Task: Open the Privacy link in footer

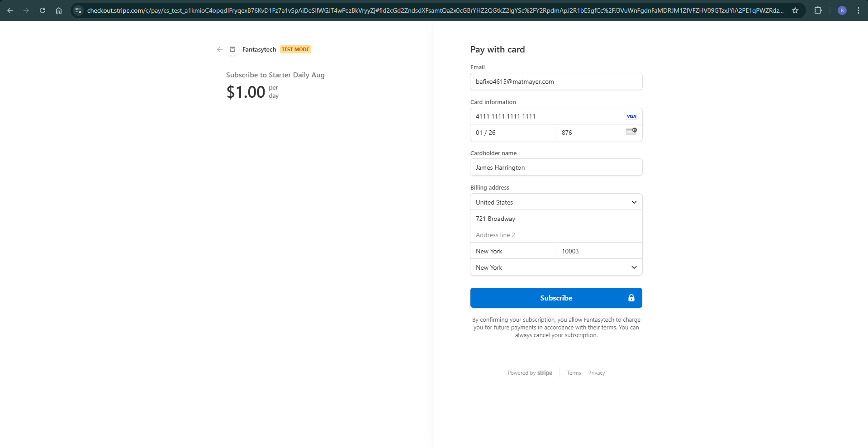Action: coord(596,373)
